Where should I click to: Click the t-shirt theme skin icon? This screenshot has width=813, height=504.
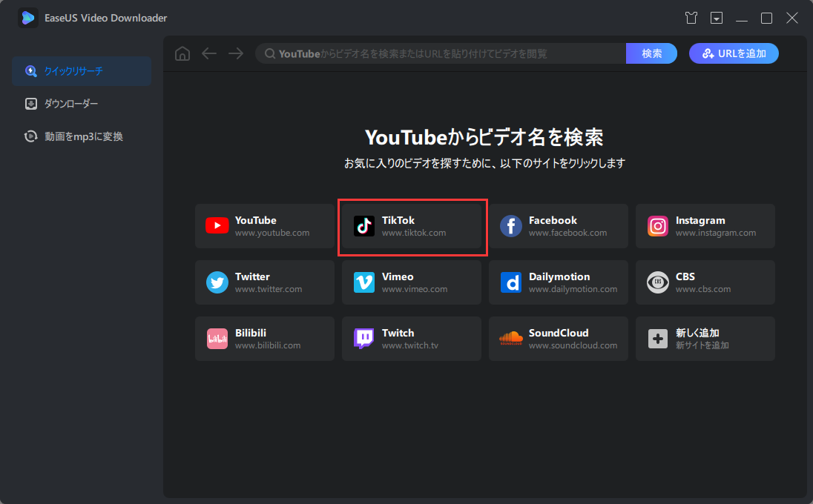(x=691, y=17)
